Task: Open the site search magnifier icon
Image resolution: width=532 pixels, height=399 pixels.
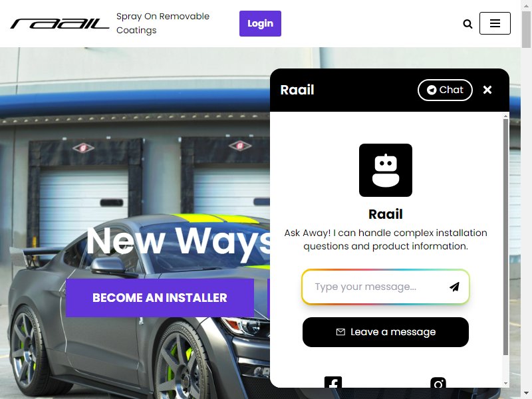Action: [x=467, y=24]
